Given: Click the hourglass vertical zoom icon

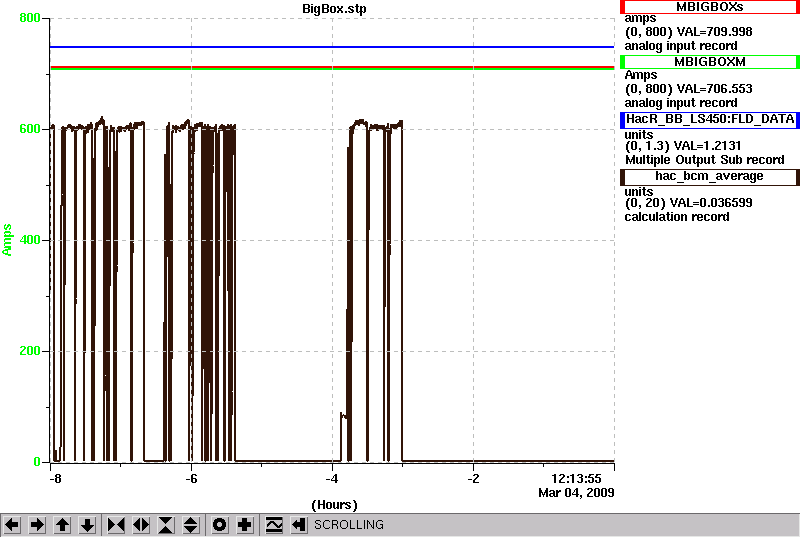Looking at the screenshot, I should pos(166,525).
